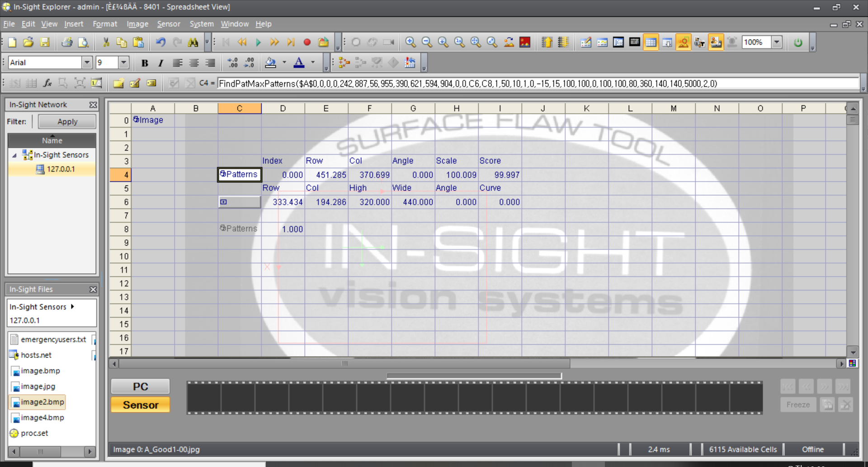
Task: Open a job file with folder icon
Action: click(x=28, y=43)
